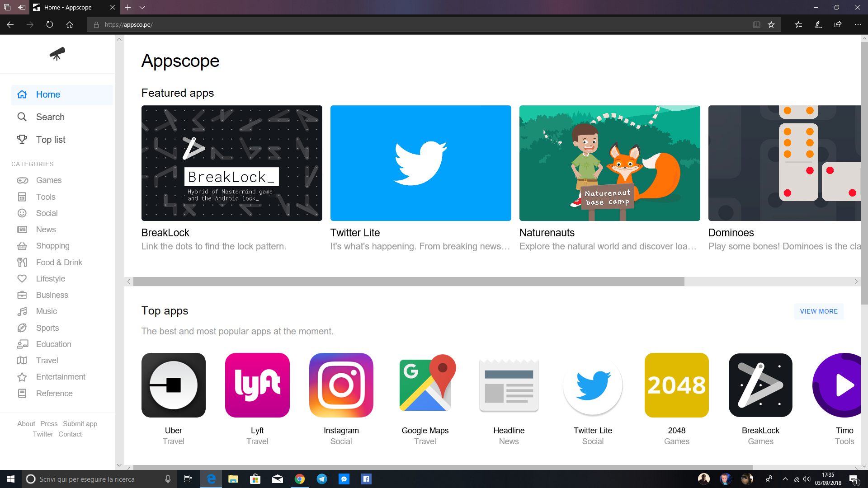Click the page vertical scrollbar thumb

tap(864, 173)
